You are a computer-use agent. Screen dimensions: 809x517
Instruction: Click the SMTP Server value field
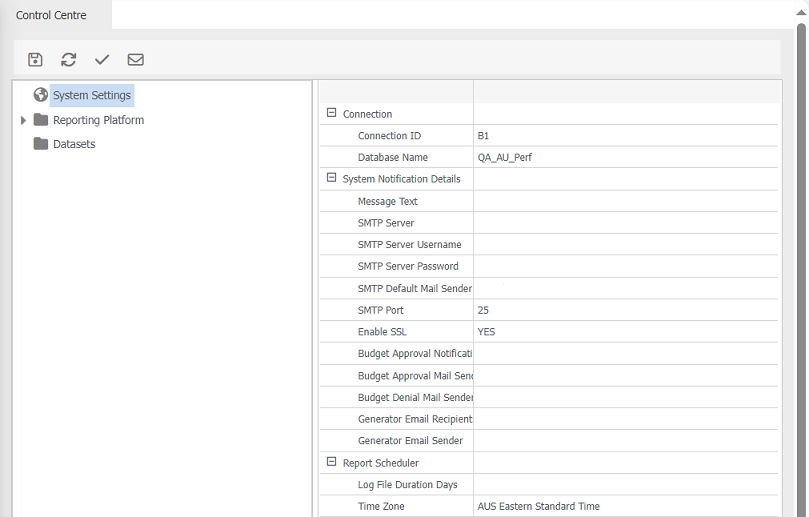625,223
